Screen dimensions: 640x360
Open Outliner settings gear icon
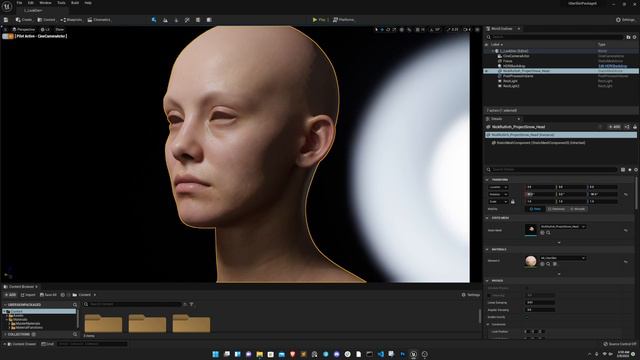(634, 37)
